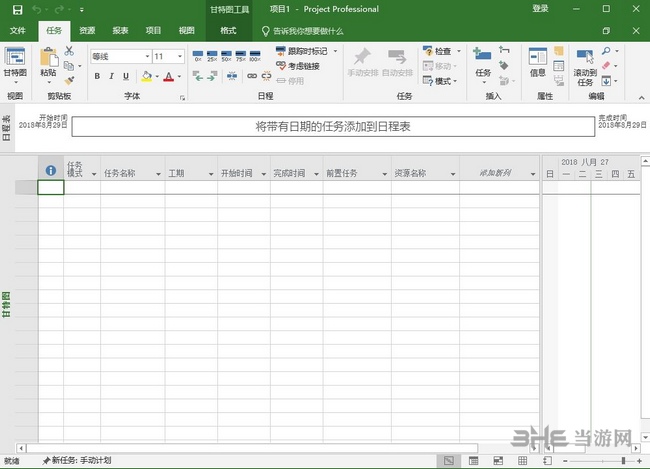Click the zoom out minus button
650x469 pixels.
(565, 461)
